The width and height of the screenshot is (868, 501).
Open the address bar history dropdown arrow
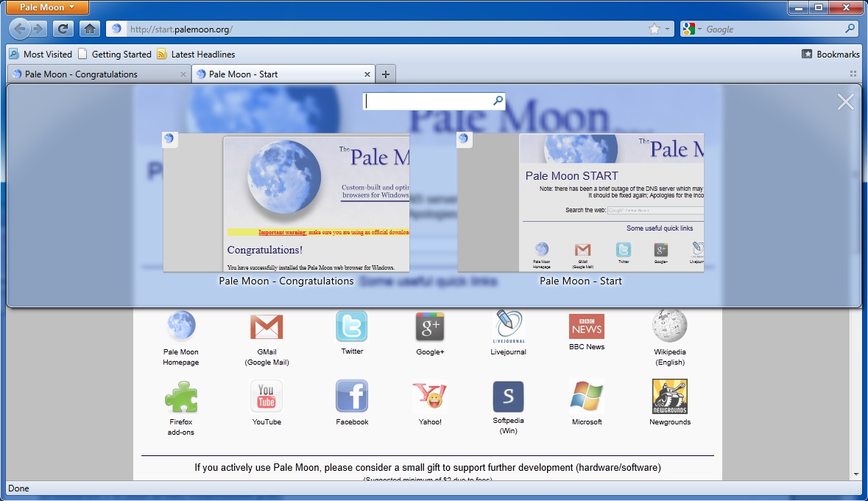point(667,29)
